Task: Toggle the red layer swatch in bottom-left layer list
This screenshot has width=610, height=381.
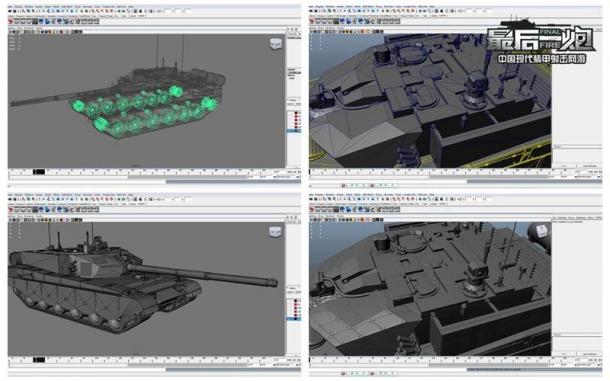Action: click(x=297, y=305)
